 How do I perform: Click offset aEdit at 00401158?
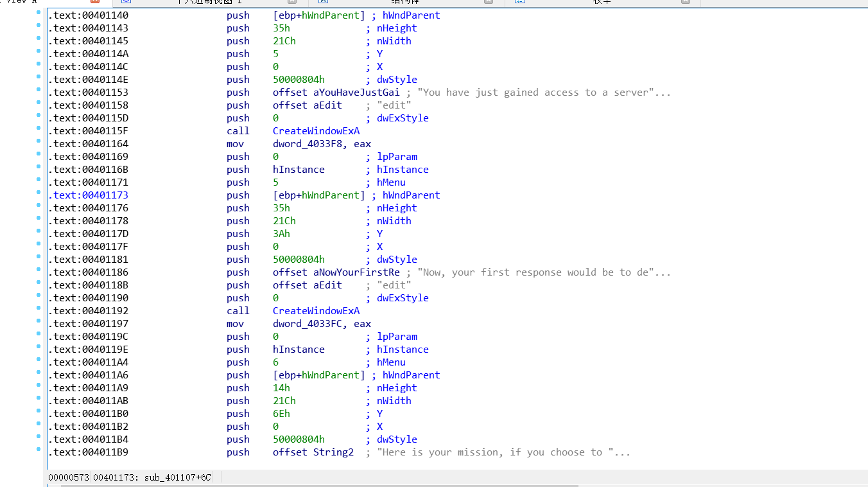[308, 105]
